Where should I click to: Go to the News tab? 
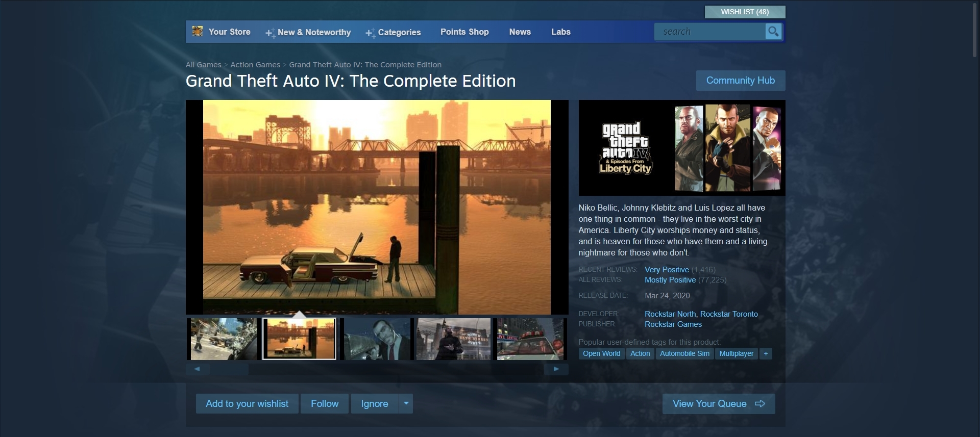click(520, 32)
